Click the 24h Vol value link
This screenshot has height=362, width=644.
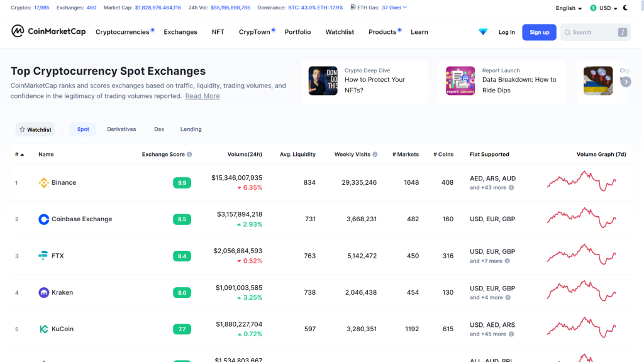tap(230, 8)
